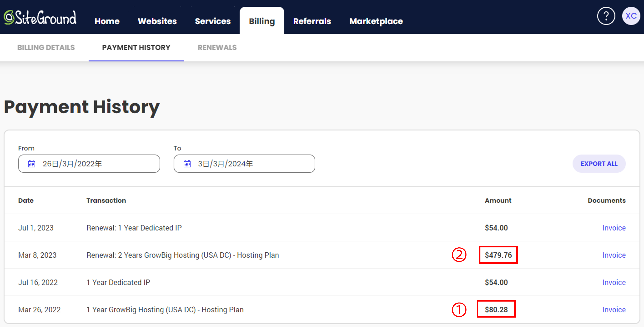Click the SiteGround logo
644x329 pixels.
[x=40, y=18]
